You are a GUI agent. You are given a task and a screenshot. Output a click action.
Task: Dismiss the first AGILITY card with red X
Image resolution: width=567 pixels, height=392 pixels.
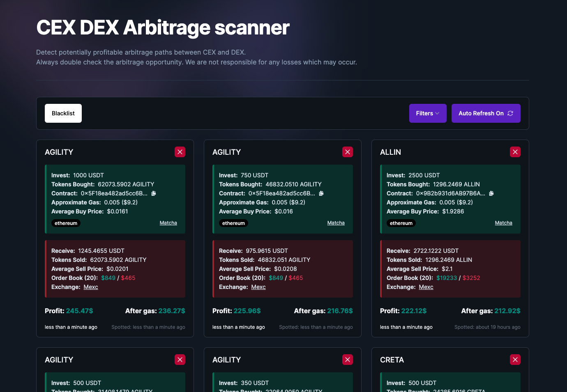(180, 152)
